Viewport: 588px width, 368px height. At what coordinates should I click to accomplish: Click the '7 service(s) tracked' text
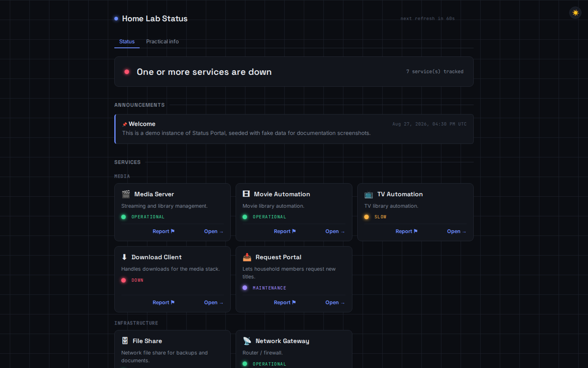435,72
